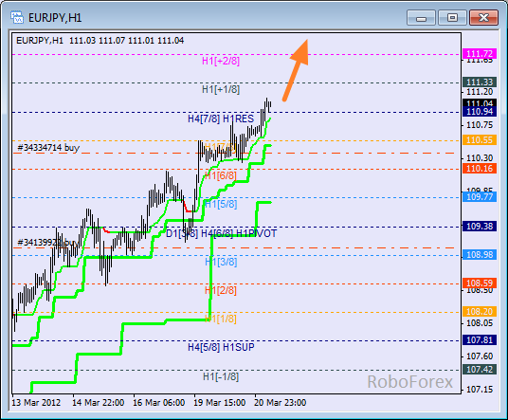This screenshot has width=508, height=420.
Task: Minimize the EURJPY,H1 chart window
Action: [421, 17]
